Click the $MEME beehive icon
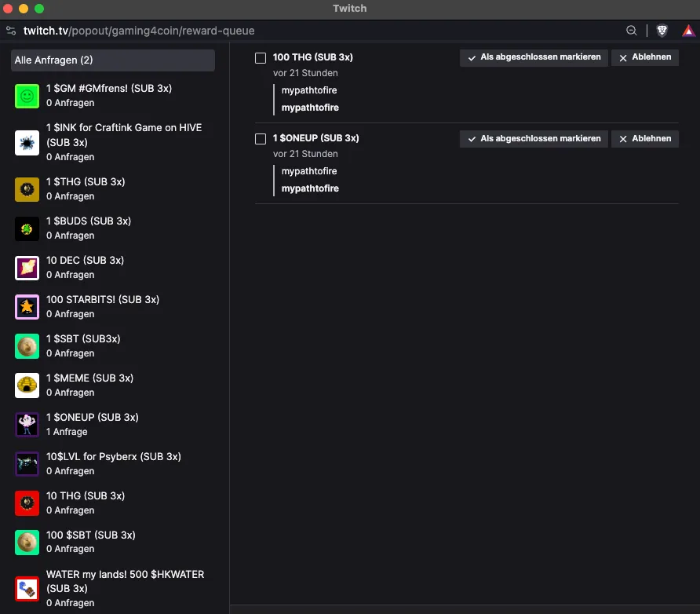 coord(27,386)
